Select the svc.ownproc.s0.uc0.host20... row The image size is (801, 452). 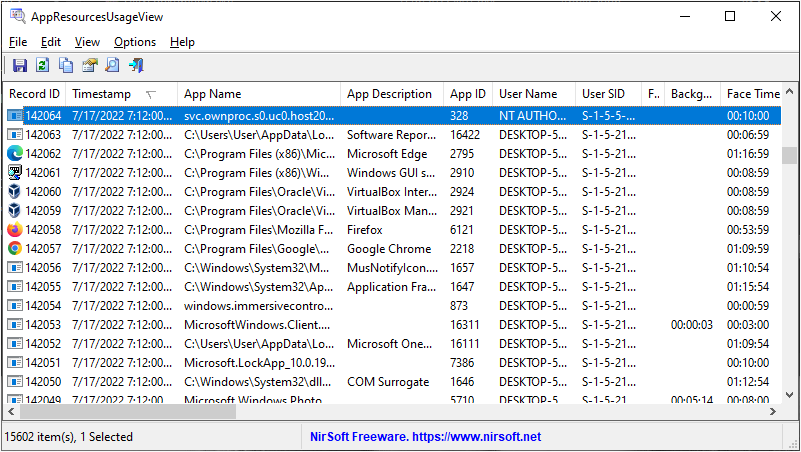[392, 116]
